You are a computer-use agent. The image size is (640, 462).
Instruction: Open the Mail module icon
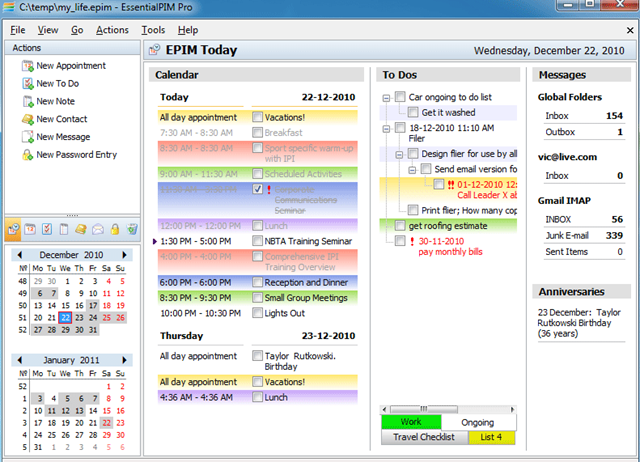[98, 229]
